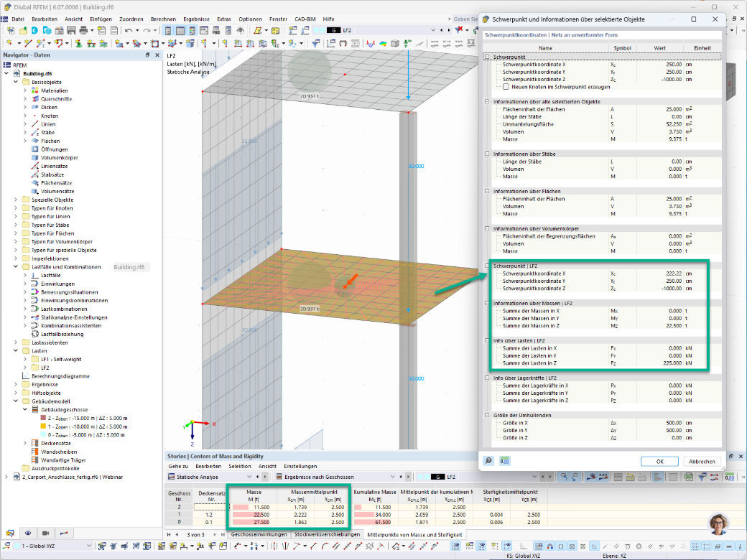Click the funnel filter icon in second toolbar
The image size is (747, 560).
coord(316,43)
